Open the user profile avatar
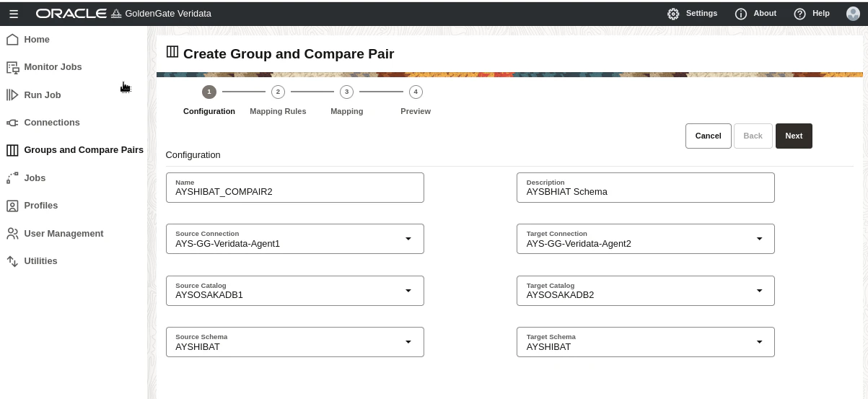The image size is (868, 399). (x=853, y=14)
